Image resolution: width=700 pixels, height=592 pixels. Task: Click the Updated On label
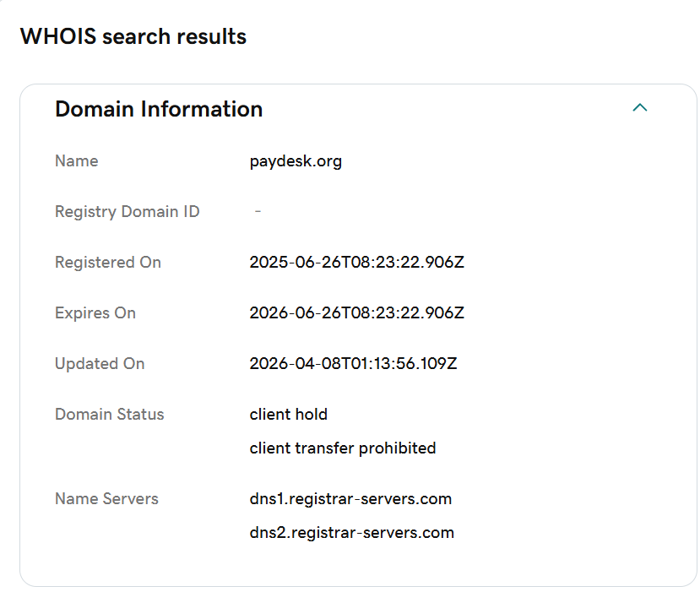[x=100, y=363]
